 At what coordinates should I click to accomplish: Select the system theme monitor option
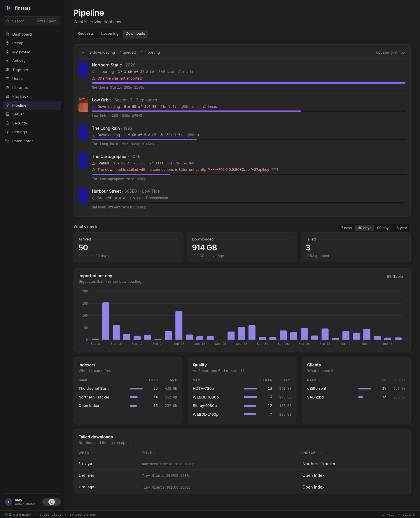(x=52, y=502)
